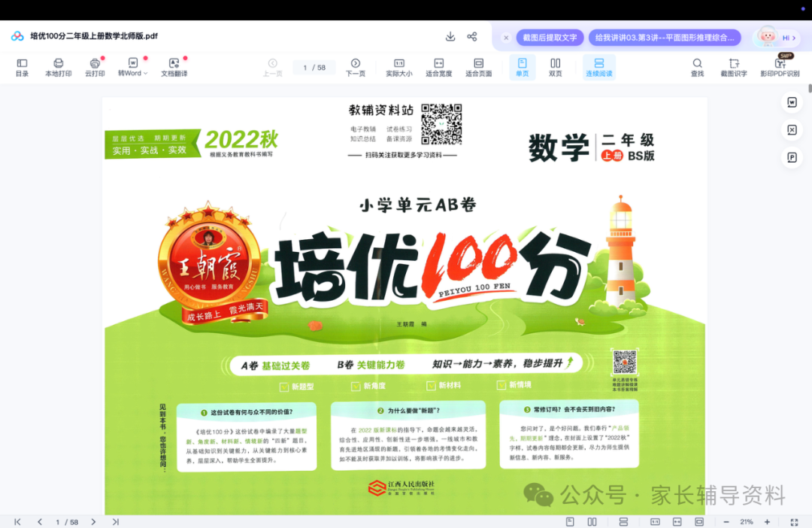This screenshot has width=812, height=528.
Task: Choose 适合页面 fit page view
Action: [x=478, y=68]
